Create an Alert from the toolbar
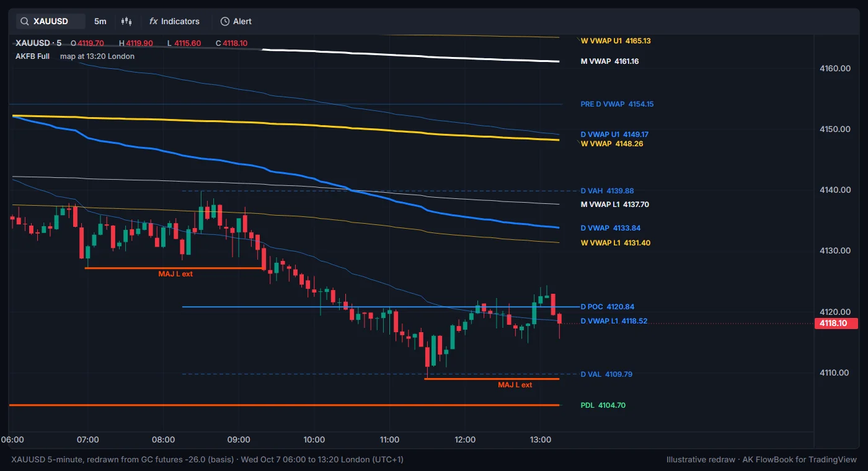This screenshot has height=471, width=868. [x=236, y=21]
